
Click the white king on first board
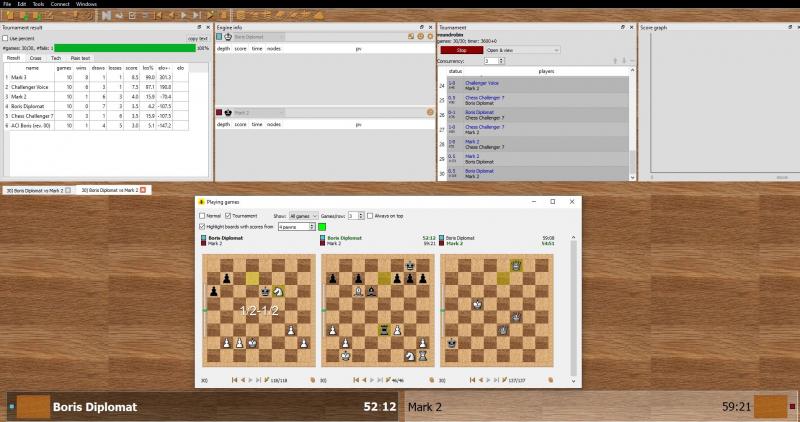point(252,343)
